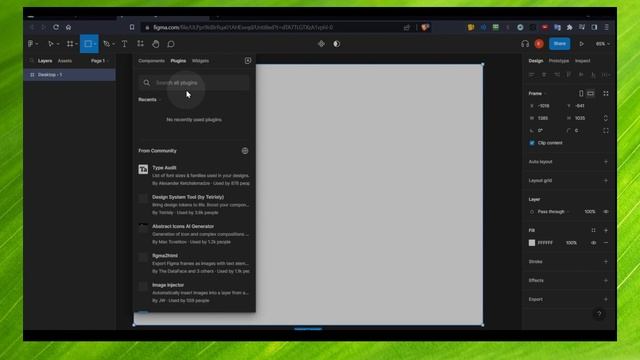Open the Move tools dropdown arrow
The height and width of the screenshot is (360, 640).
tap(58, 44)
